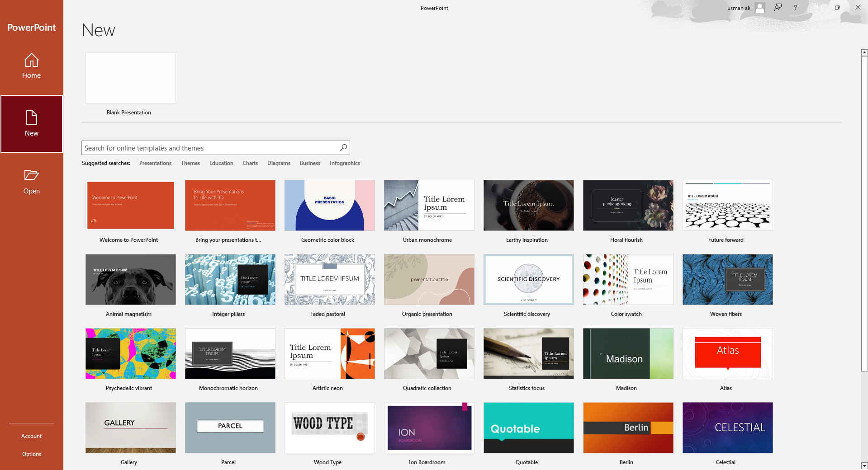Click scrollbar down arrow
The height and width of the screenshot is (470, 868).
pyautogui.click(x=864, y=465)
